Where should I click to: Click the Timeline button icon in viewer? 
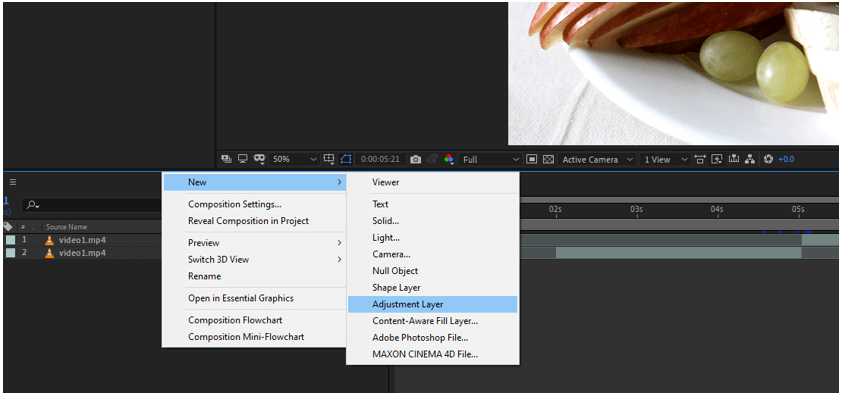tap(733, 159)
